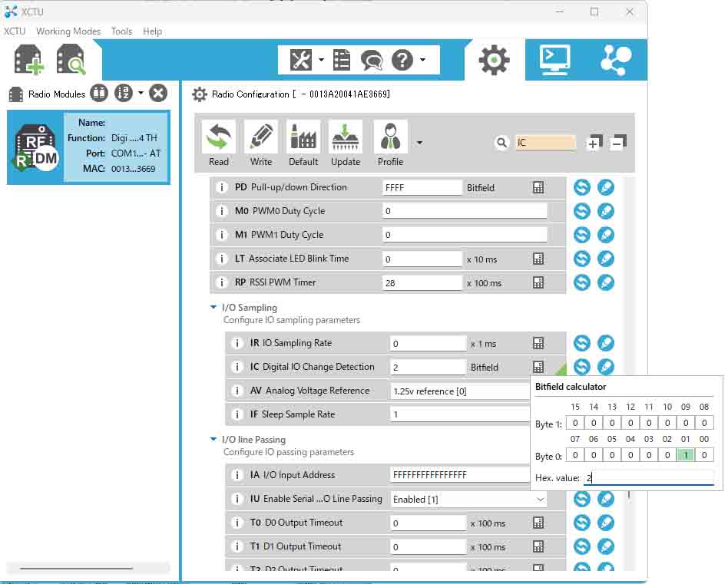The height and width of the screenshot is (584, 728).
Task: Remove all radio modules with X icon
Action: 158,94
